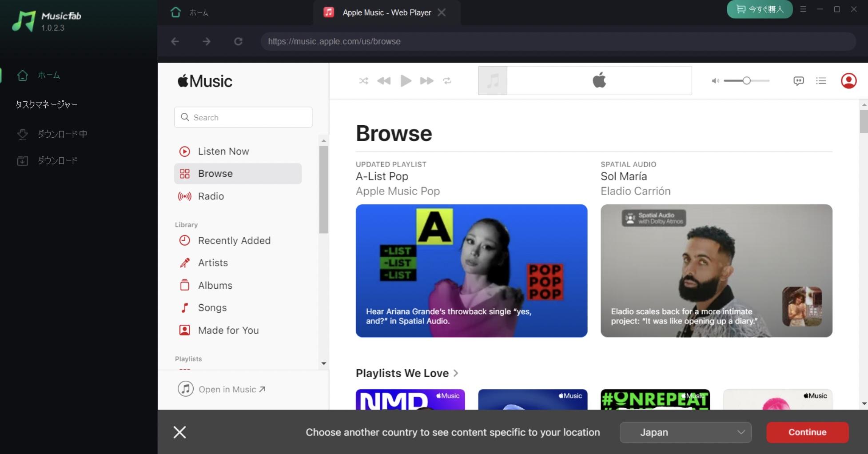Dismiss the country banner with the X
Image resolution: width=868 pixels, height=454 pixels.
pos(179,432)
